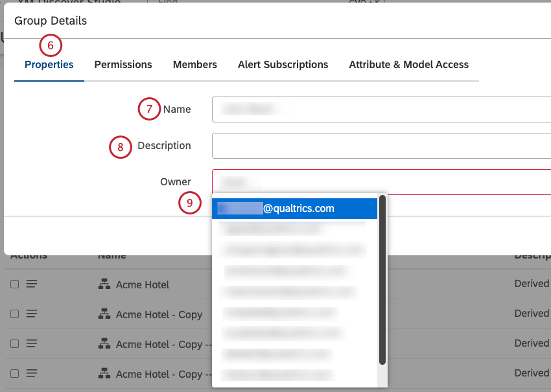Open the Attribute & Model Access tab
Image resolution: width=551 pixels, height=392 pixels.
(x=408, y=64)
